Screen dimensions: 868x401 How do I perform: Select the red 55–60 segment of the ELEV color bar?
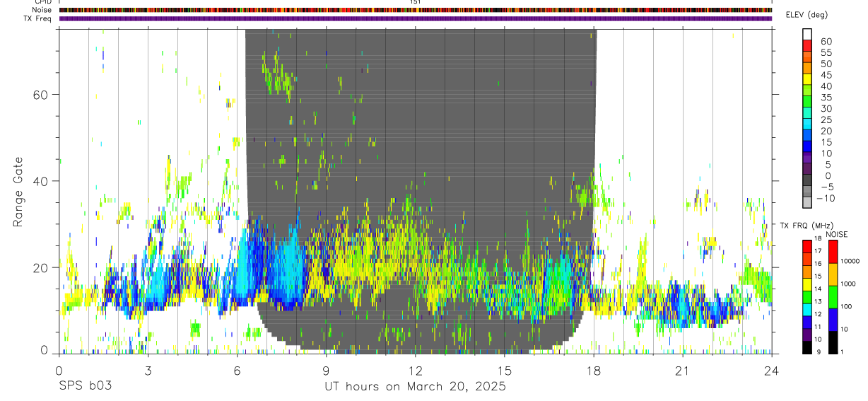pyautogui.click(x=807, y=47)
